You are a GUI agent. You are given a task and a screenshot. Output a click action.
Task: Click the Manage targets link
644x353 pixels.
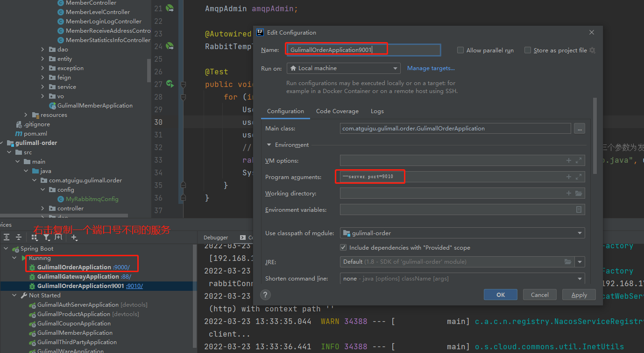tap(431, 68)
